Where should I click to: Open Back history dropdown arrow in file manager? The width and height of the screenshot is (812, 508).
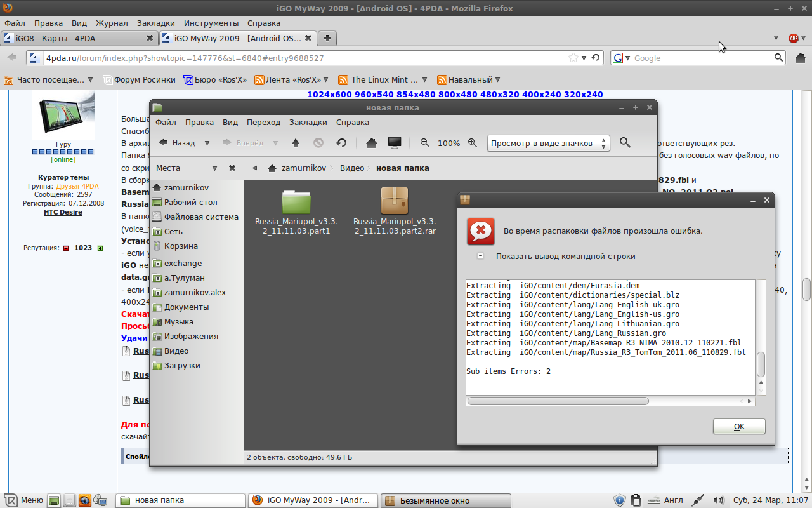pos(207,143)
